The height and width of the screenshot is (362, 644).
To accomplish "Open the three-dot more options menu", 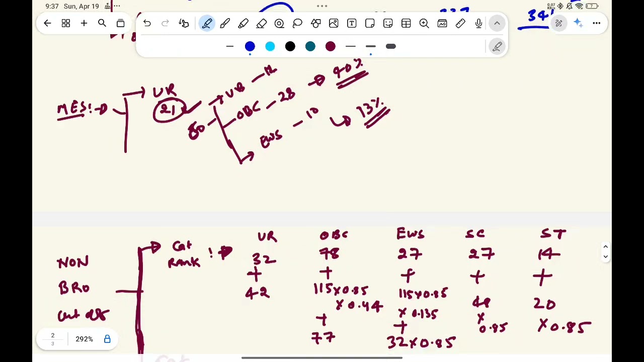I will point(596,23).
